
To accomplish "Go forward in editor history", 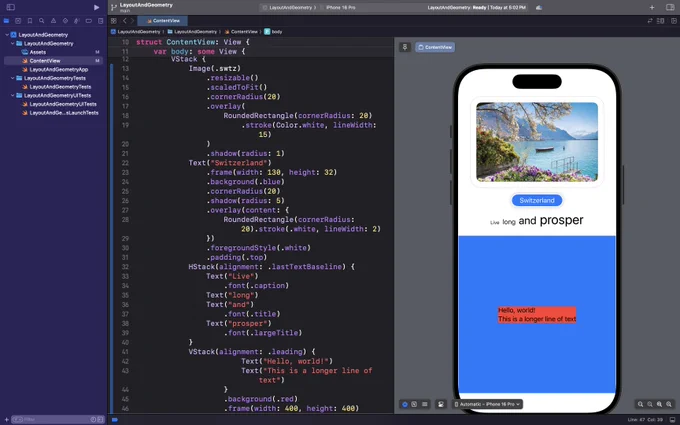I will click(132, 21).
